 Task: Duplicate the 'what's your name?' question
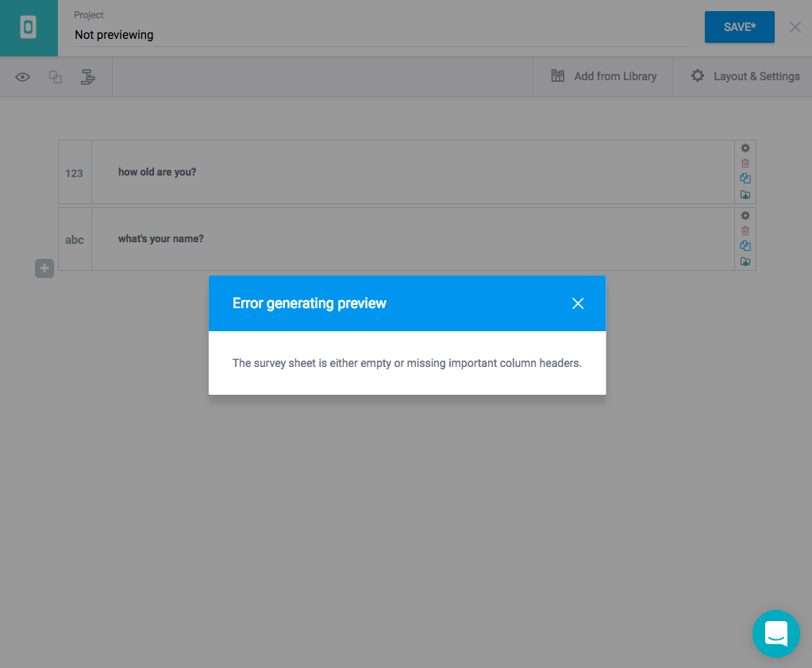coord(745,245)
